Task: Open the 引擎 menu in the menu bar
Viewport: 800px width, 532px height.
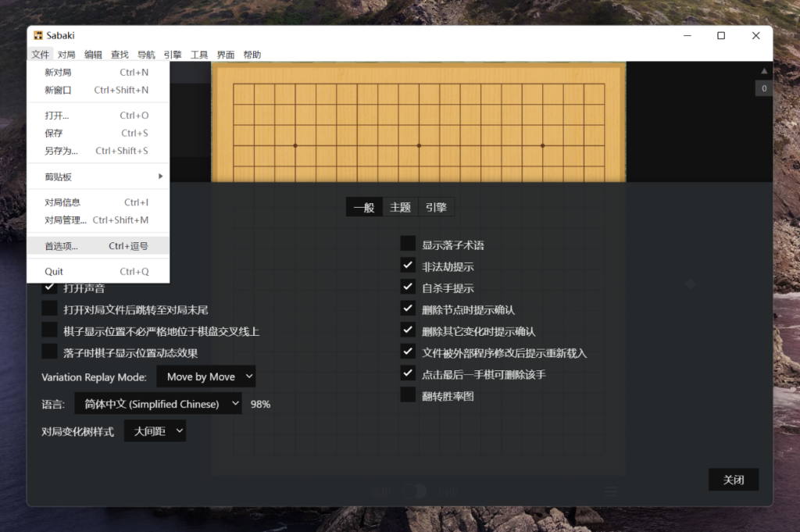Action: (173, 55)
